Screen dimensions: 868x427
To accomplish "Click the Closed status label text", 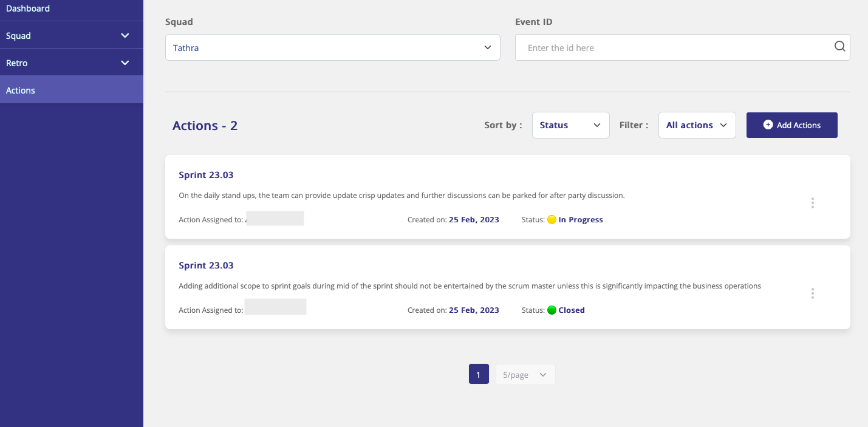I will (572, 310).
